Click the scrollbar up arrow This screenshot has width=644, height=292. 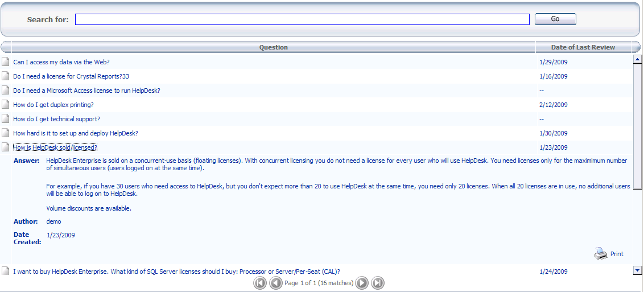tap(637, 60)
